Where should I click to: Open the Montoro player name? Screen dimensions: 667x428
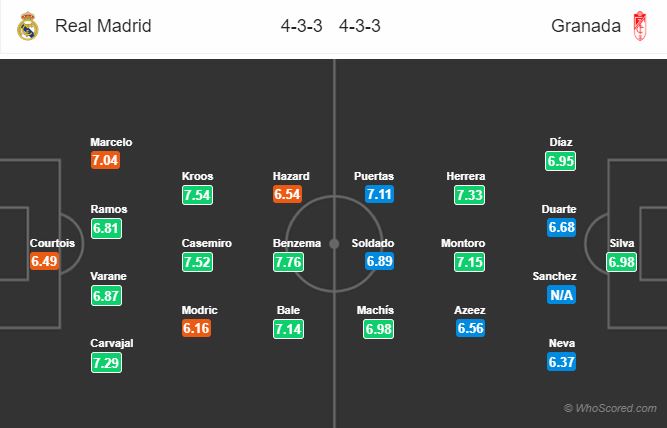[463, 243]
